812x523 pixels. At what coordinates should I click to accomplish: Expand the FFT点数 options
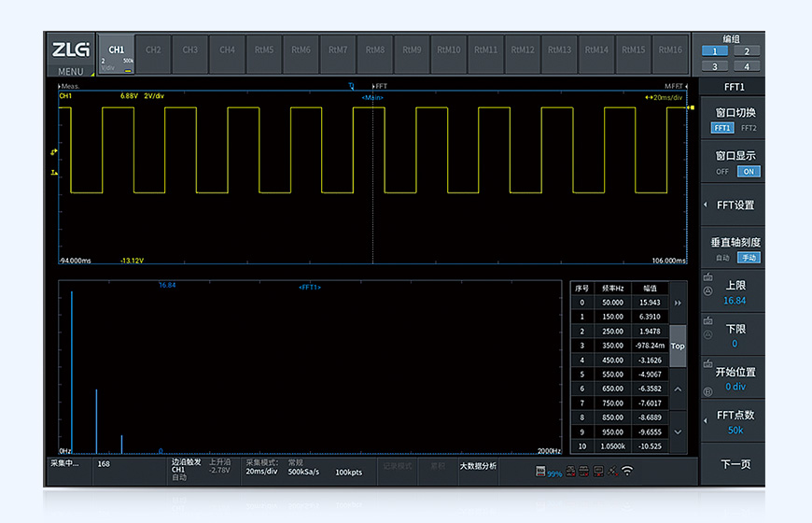point(734,421)
